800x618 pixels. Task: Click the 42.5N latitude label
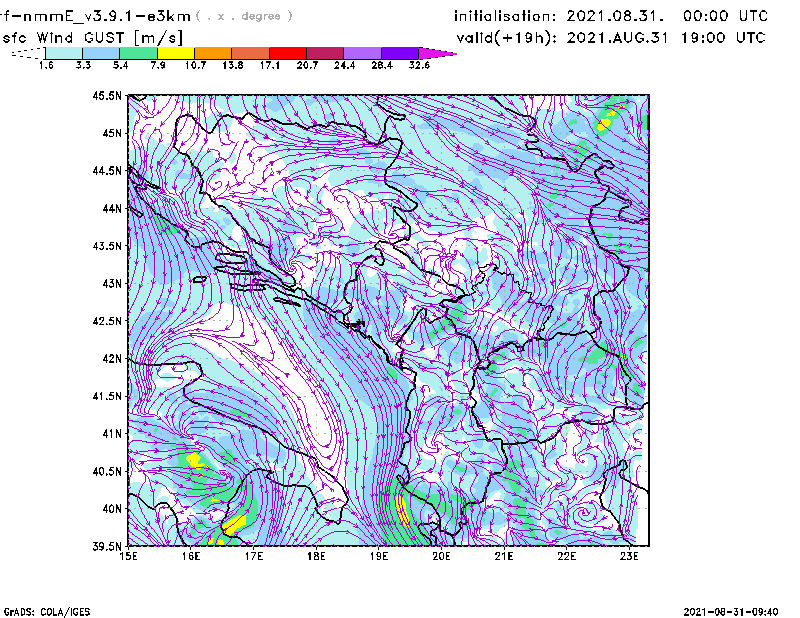(107, 321)
